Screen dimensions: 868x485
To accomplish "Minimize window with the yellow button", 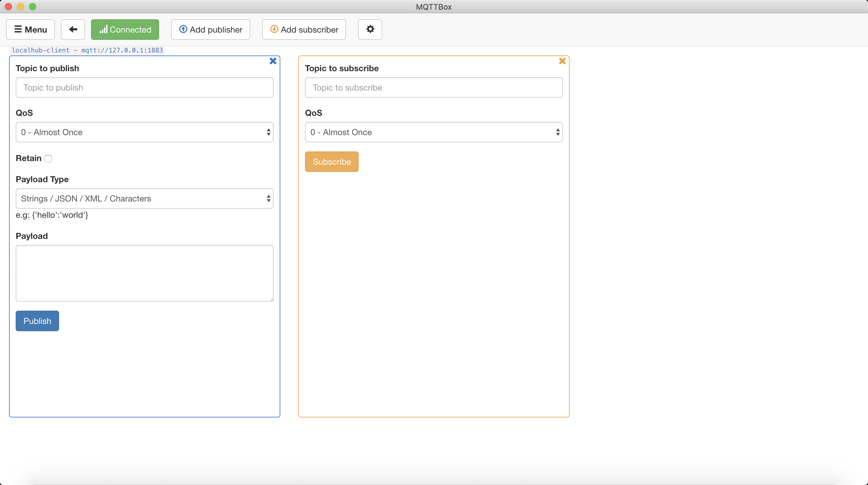I will tap(20, 7).
